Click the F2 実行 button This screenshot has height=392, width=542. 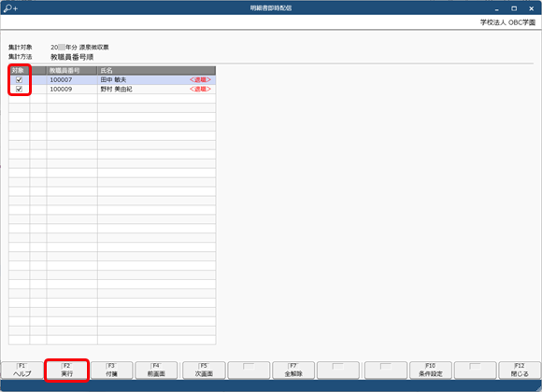pos(66,371)
